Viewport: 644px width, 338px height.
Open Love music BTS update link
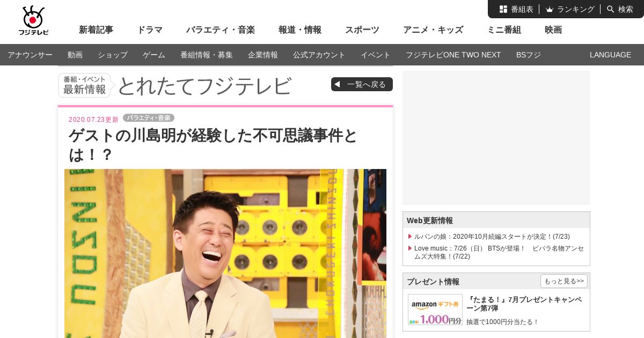click(499, 252)
